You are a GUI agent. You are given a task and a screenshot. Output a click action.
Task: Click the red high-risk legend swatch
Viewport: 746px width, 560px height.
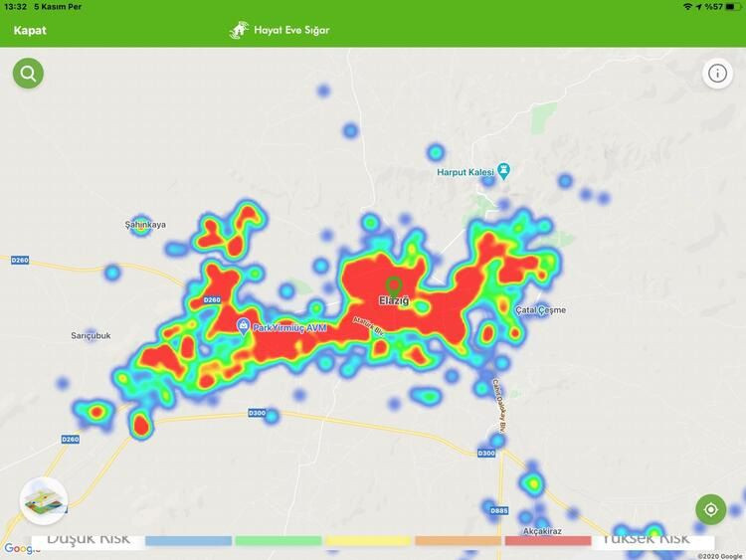(547, 541)
